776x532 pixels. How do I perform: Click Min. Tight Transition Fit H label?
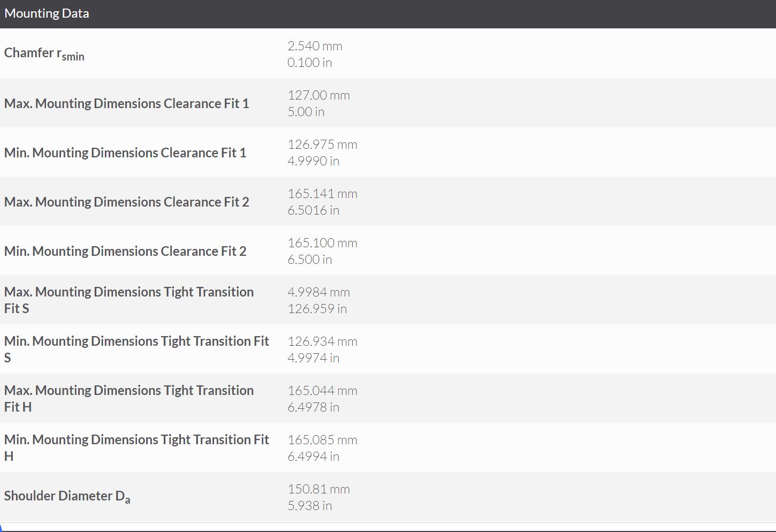coord(136,447)
